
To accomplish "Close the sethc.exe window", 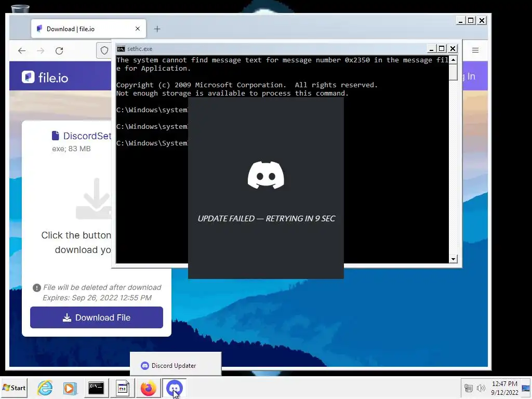I will coord(453,49).
